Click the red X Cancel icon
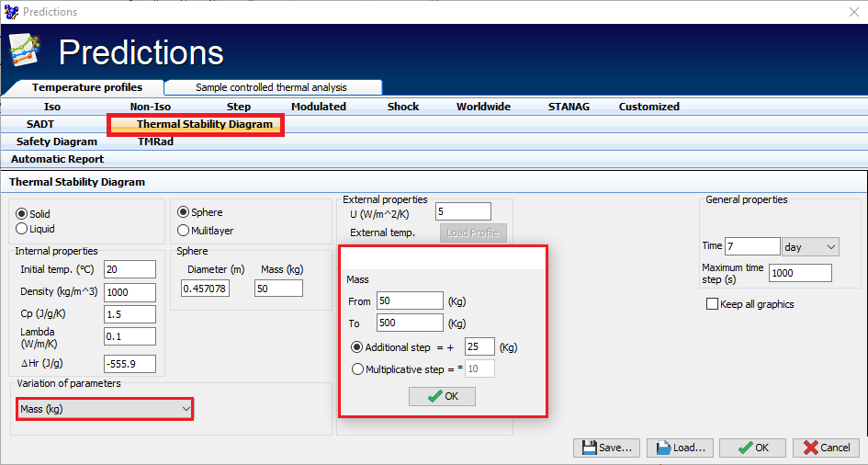Viewport: 868px width, 465px height. 810,448
